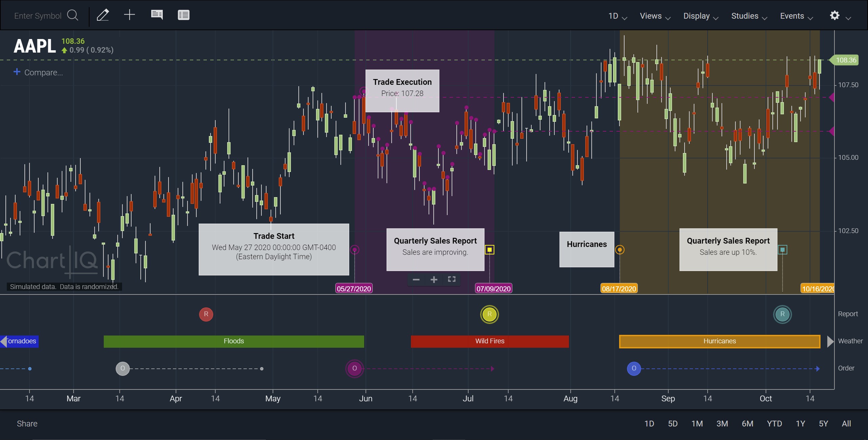Click the 10/16/2020 date label
The image size is (868, 440).
click(x=818, y=288)
